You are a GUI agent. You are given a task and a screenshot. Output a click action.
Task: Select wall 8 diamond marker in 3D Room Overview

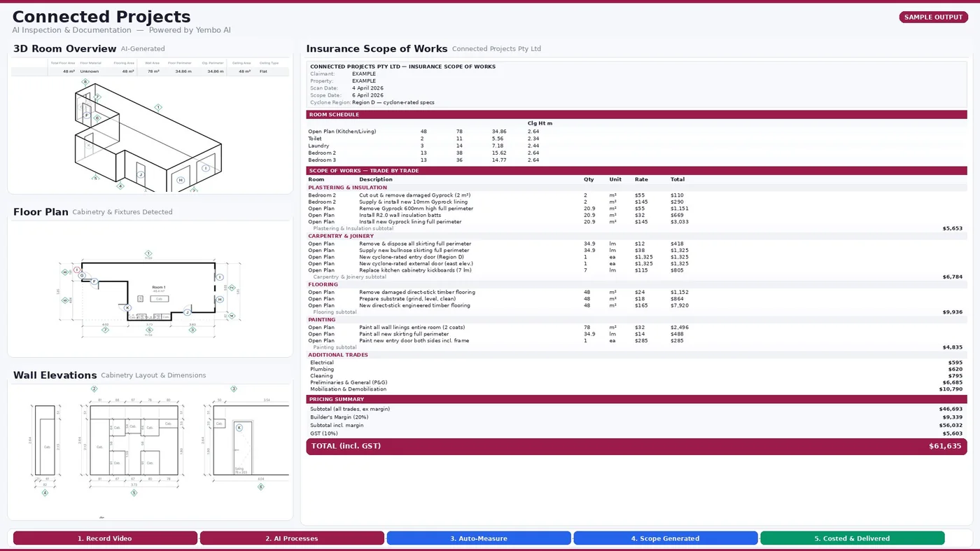pyautogui.click(x=85, y=82)
